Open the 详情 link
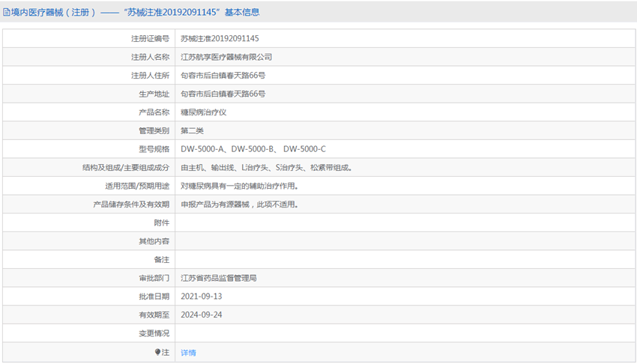The height and width of the screenshot is (364, 637). pyautogui.click(x=188, y=353)
